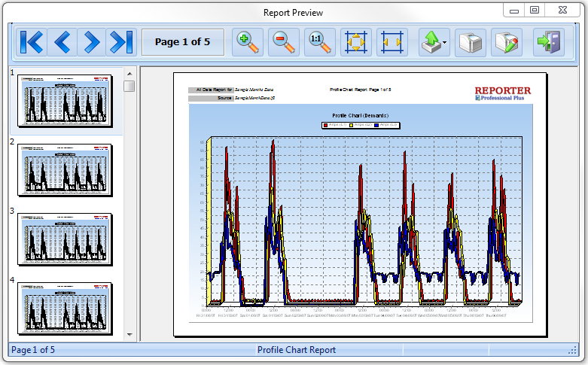Viewport: 588px width, 365px height.
Task: Click the 'Profile Chart (Demands)' chart title
Action: point(360,115)
